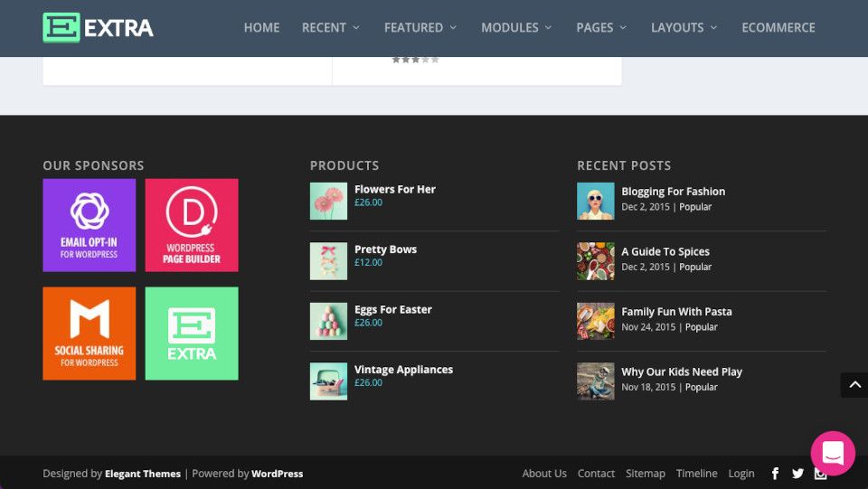Open the Blogging For Fashion post thumbnail
The width and height of the screenshot is (868, 489).
coord(596,201)
